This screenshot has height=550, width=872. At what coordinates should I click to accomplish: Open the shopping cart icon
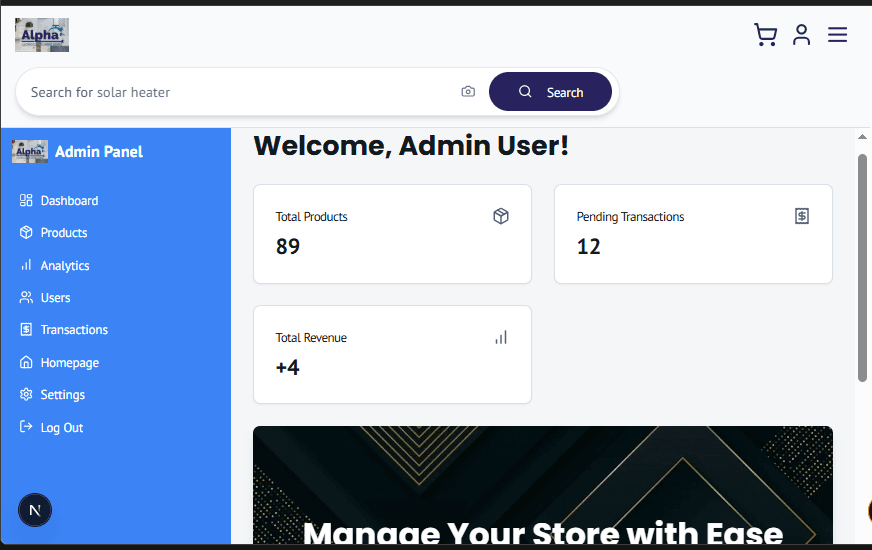point(765,34)
